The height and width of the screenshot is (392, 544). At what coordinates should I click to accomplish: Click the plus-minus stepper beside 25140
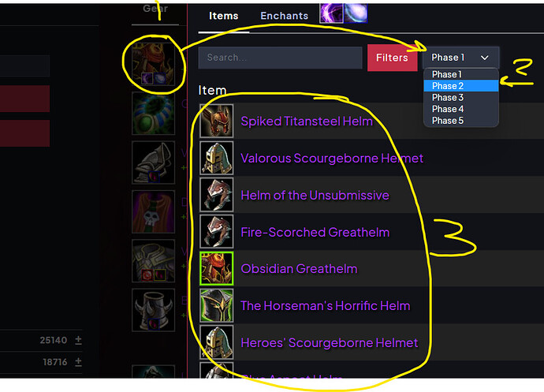[x=78, y=340]
